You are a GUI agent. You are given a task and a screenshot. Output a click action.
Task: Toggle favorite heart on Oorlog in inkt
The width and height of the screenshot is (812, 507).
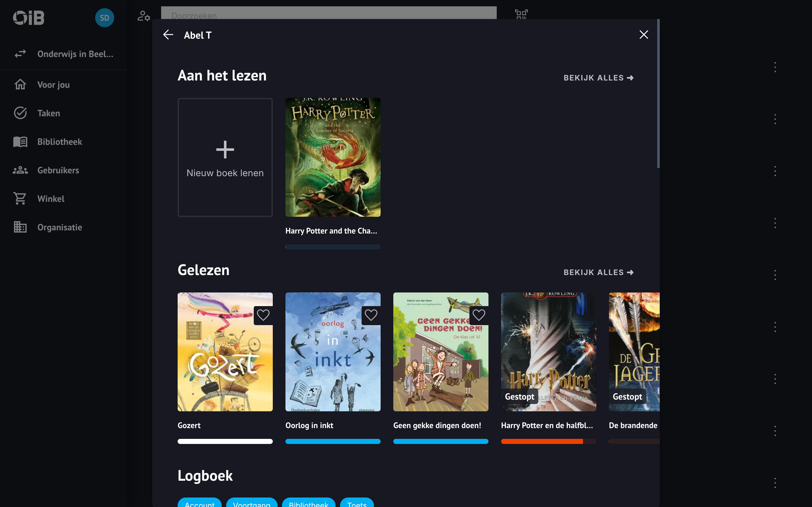(x=371, y=315)
